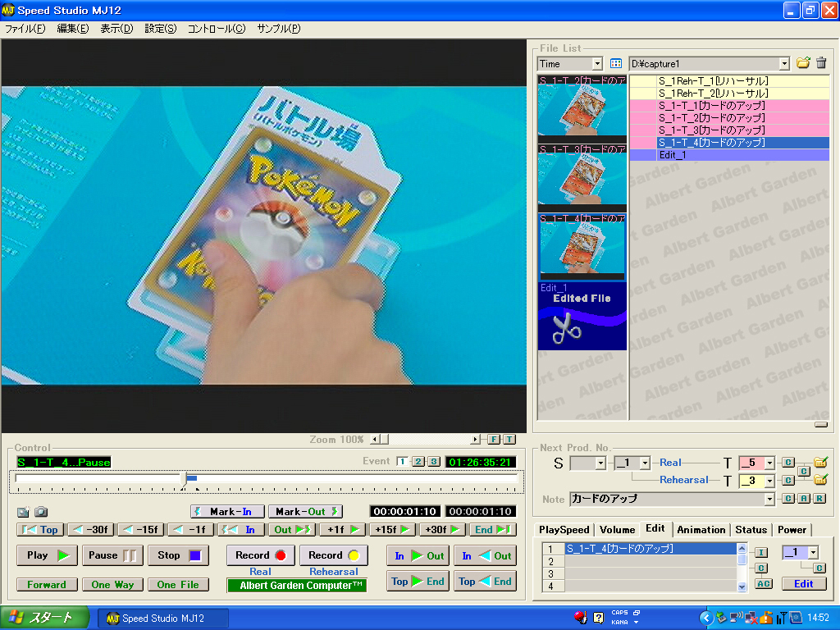Toggle the Forward playback direction button
This screenshot has width=840, height=630.
(x=47, y=584)
